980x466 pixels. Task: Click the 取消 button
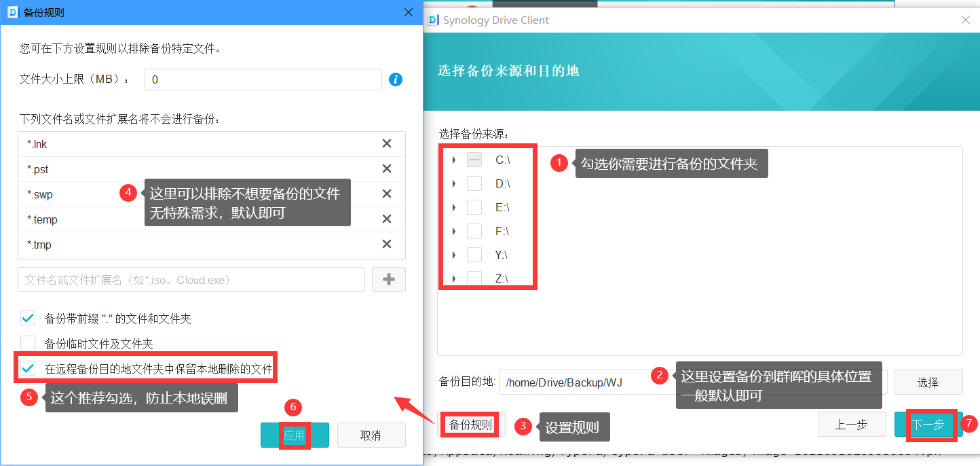coord(371,435)
